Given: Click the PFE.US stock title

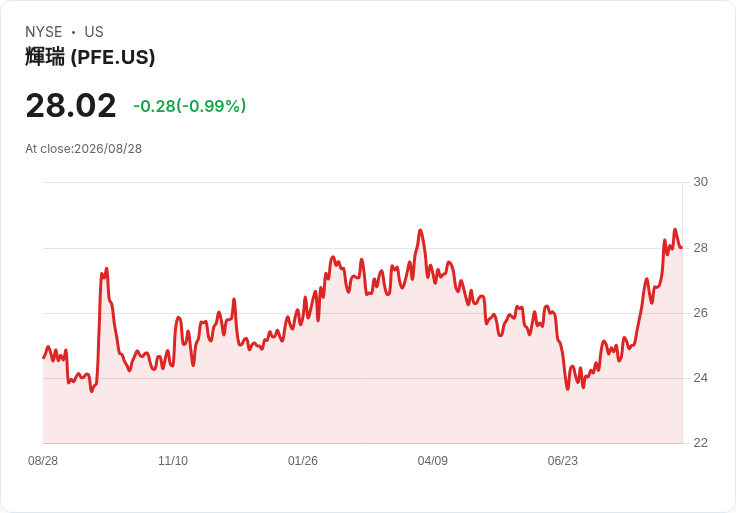Looking at the screenshot, I should pyautogui.click(x=90, y=57).
